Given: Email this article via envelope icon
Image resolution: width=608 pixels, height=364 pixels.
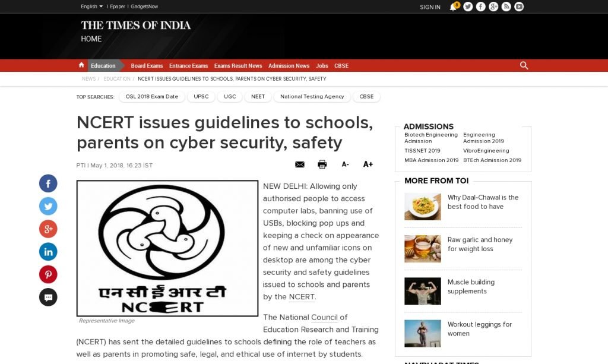Looking at the screenshot, I should 300,164.
